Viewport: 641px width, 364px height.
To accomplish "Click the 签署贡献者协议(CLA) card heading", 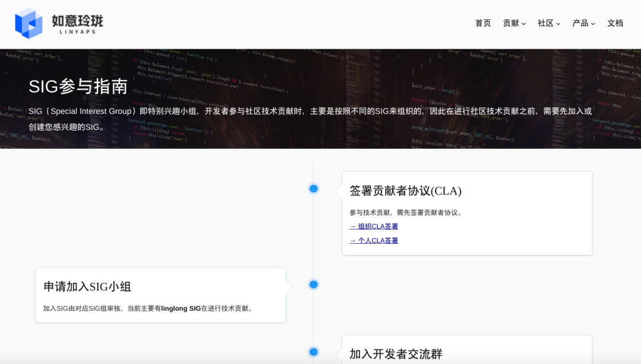I will (x=405, y=191).
